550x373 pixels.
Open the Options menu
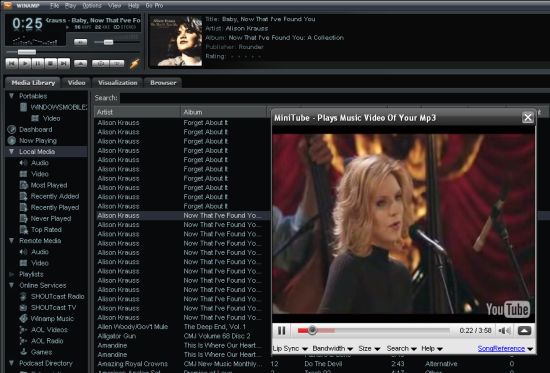(x=92, y=6)
